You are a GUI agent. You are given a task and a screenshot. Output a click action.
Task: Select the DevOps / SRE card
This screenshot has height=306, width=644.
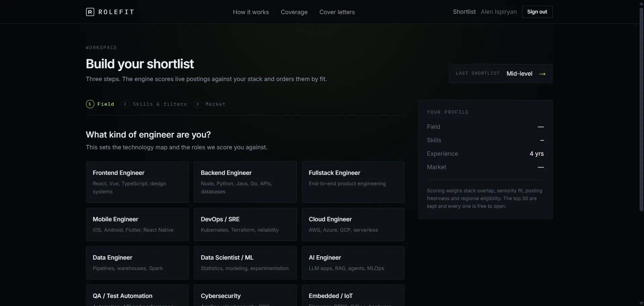[245, 225]
